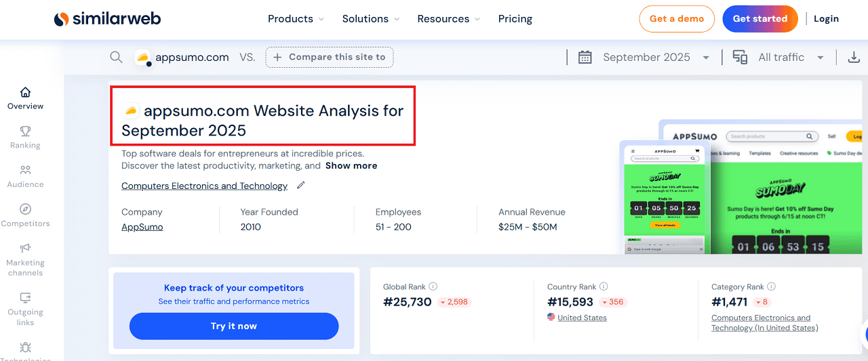
Task: Click the AppSumo mobile site preview thumbnail
Action: click(x=665, y=198)
